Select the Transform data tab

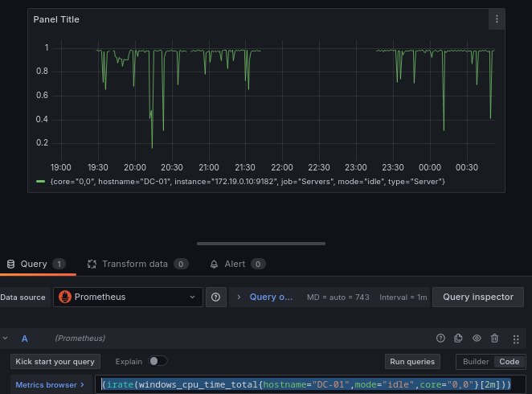point(137,264)
